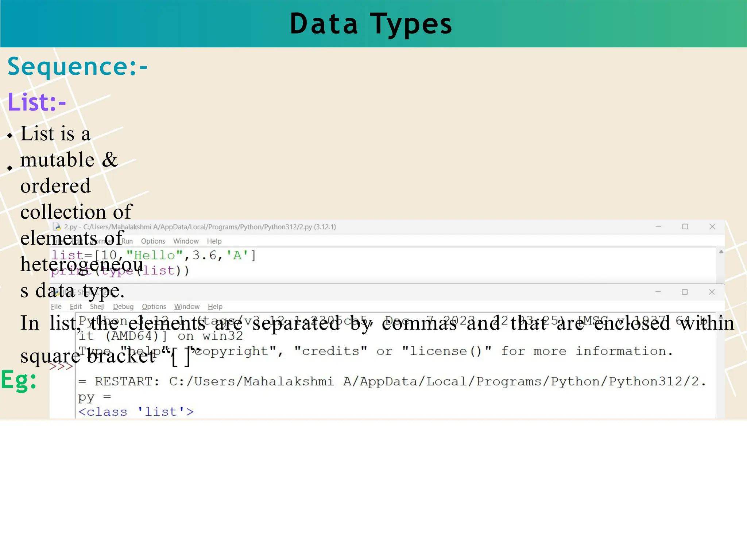Screen dimensions: 747x560
Task: Close the 2.py editor window
Action: [712, 226]
